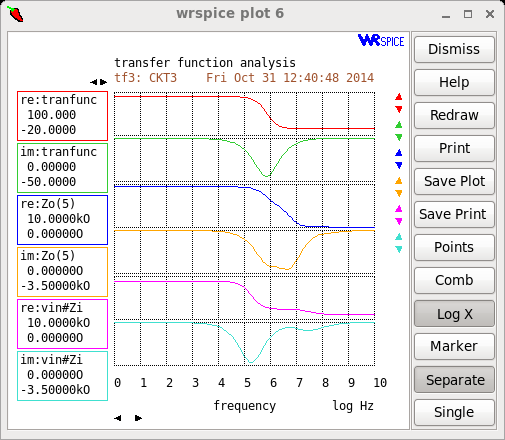Click the small arrows above trace legends
Viewport: 505px width, 440px height.
99,82
